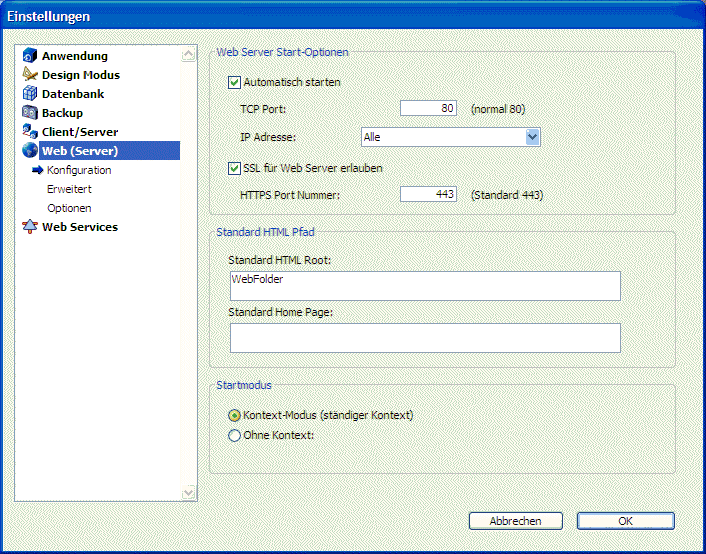The image size is (706, 554).
Task: Open the Backup section icon
Action: [30, 113]
